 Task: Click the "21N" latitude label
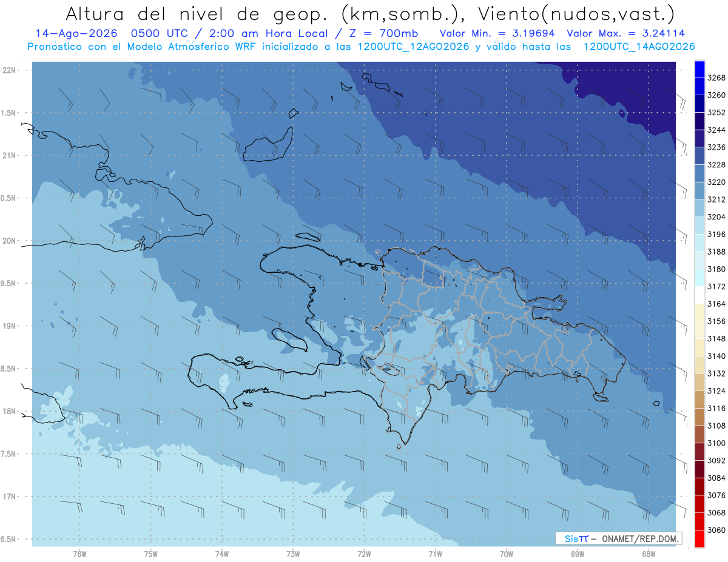(x=9, y=156)
